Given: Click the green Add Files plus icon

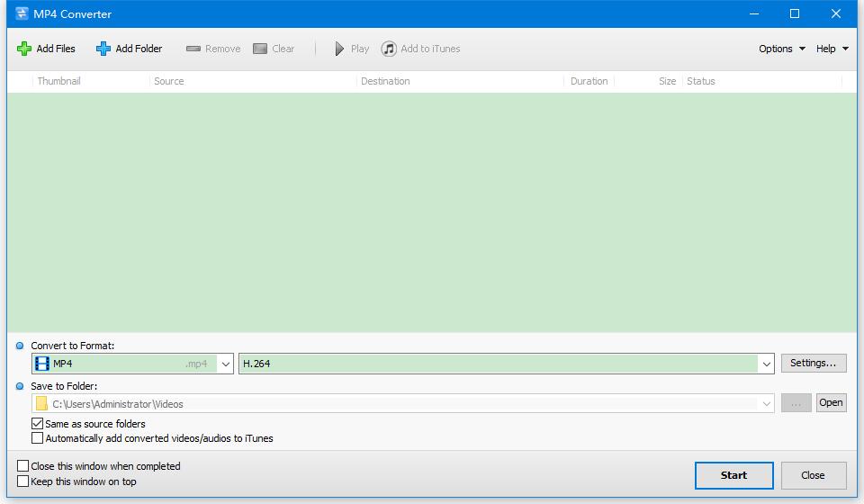Looking at the screenshot, I should [23, 49].
